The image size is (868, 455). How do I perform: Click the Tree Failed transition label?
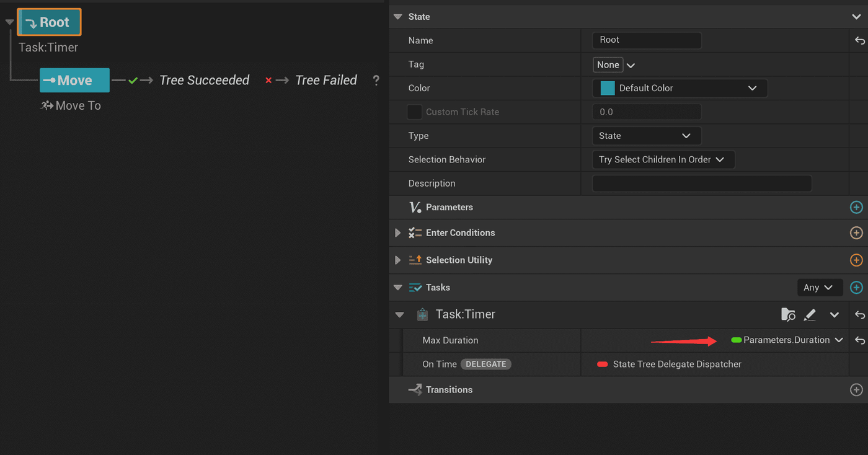coord(326,80)
